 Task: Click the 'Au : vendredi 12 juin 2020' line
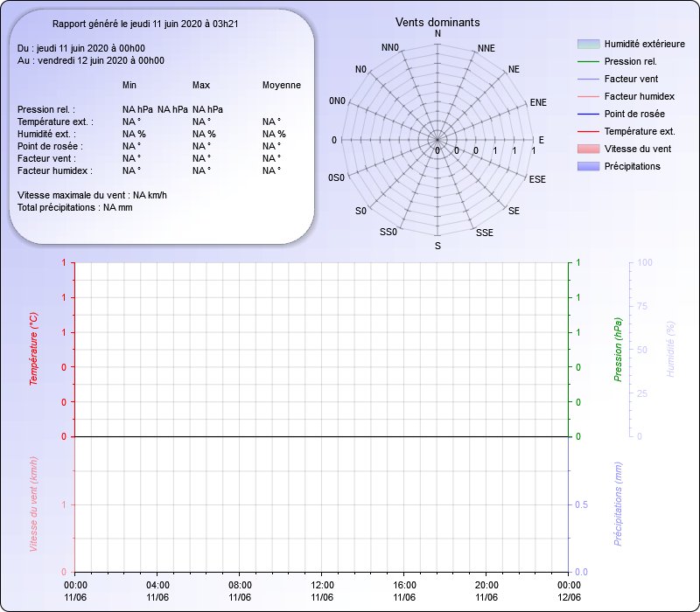point(91,60)
